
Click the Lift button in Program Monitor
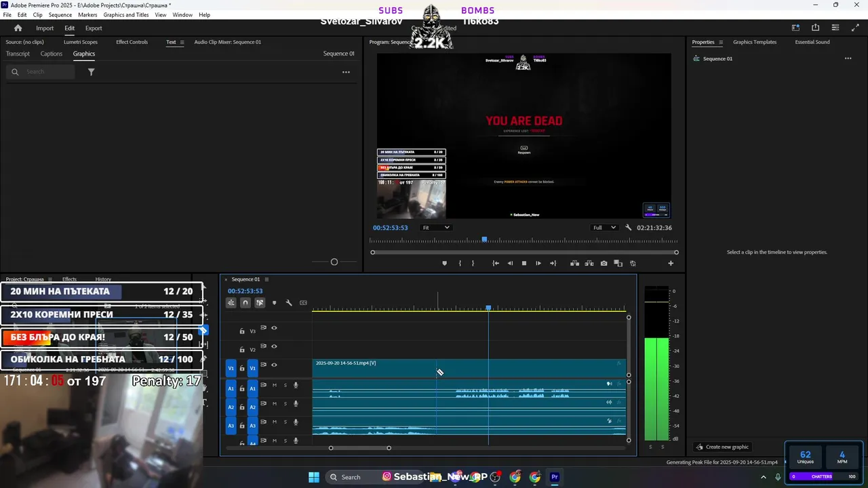pos(574,263)
